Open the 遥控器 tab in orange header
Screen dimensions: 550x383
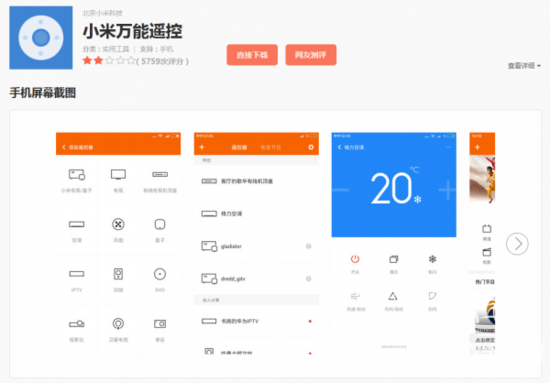click(x=239, y=147)
